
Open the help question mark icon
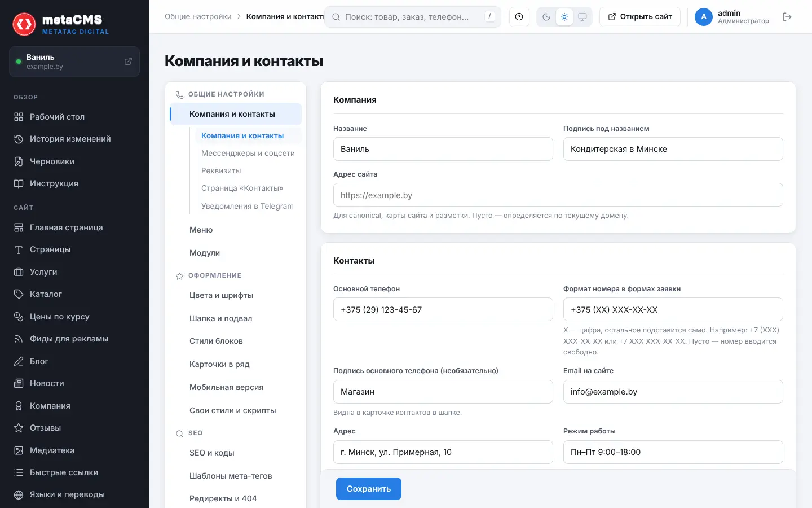[519, 17]
